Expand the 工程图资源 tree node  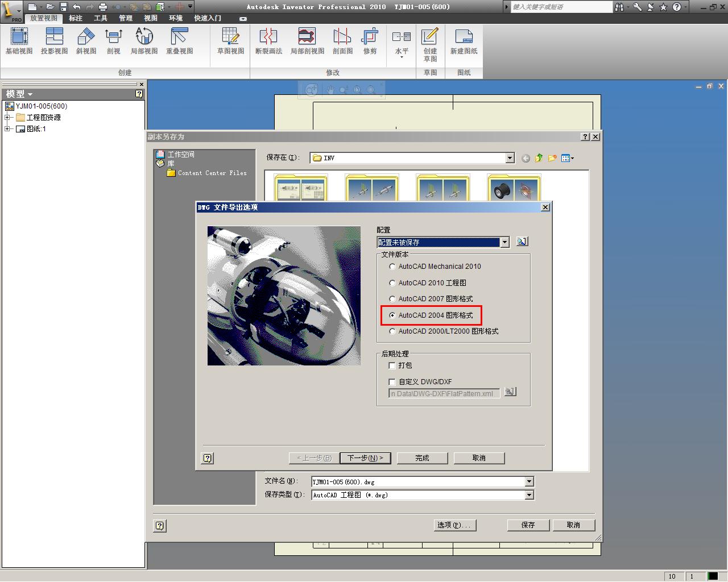[x=7, y=118]
